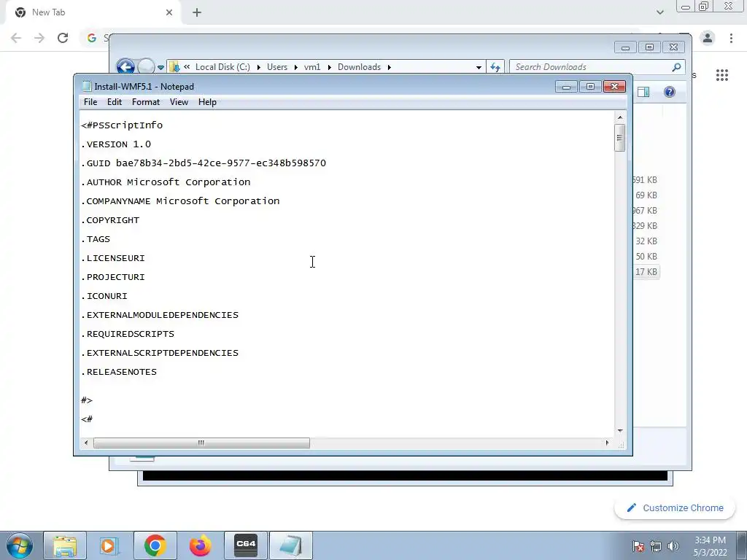Screen dimensions: 747x560
Task: Click Explorer's back navigation button
Action: coord(125,66)
